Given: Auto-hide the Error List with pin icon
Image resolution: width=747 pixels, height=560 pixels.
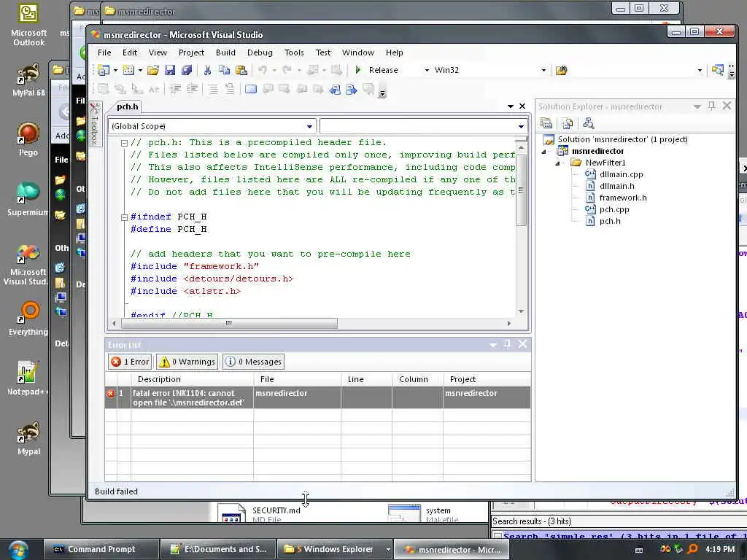Looking at the screenshot, I should coord(508,344).
